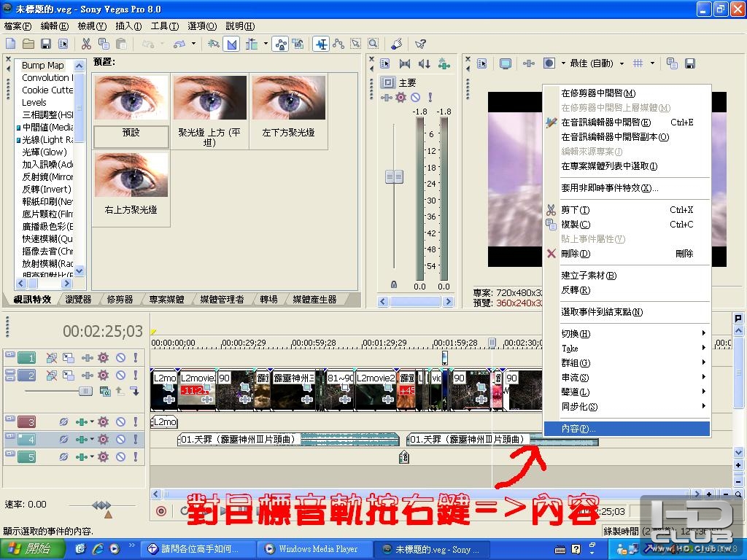Minimize track 1 height button

click(x=9, y=355)
